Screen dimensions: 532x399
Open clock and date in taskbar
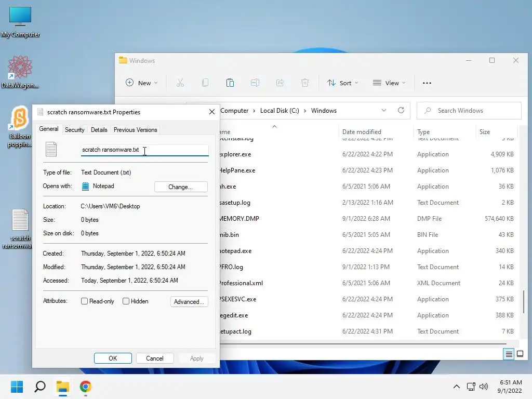point(510,387)
